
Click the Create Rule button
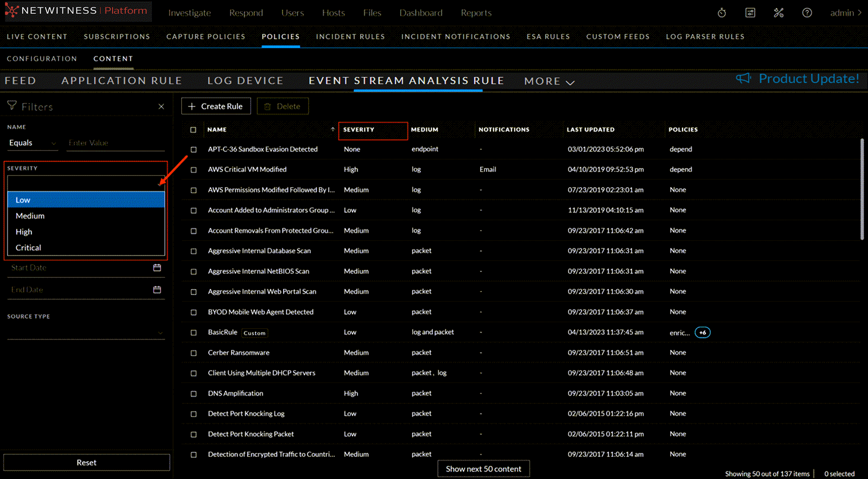pyautogui.click(x=216, y=106)
